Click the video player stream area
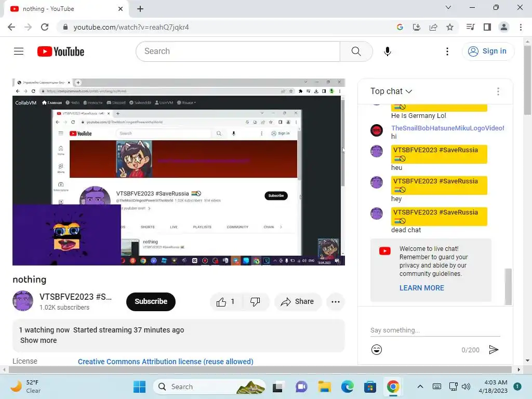 (x=179, y=172)
